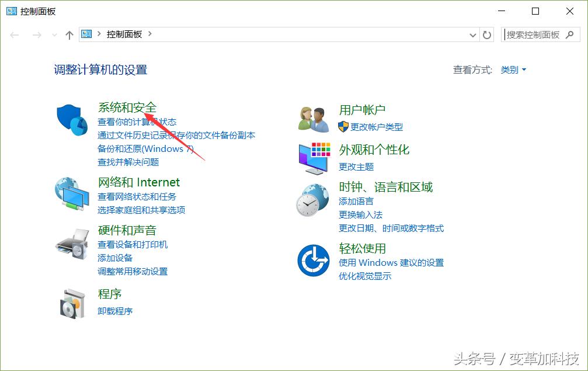
Task: Click 更改主题 link
Action: coord(356,167)
